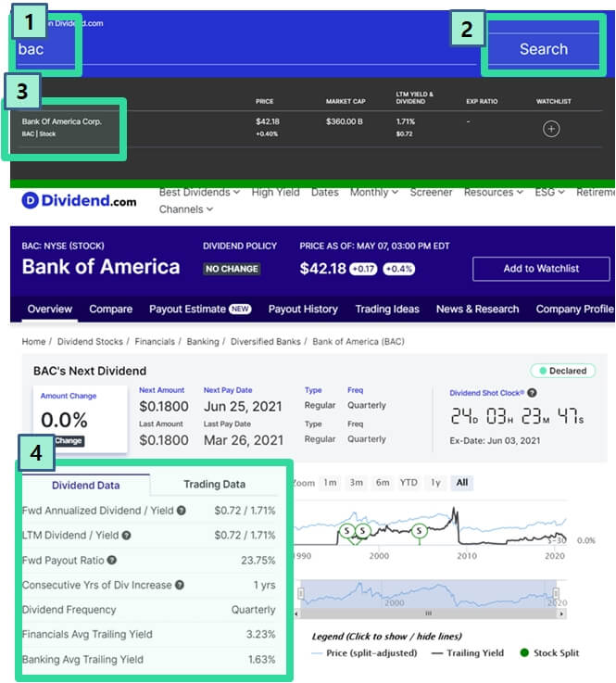
Task: Select the Dividend Data tab
Action: point(86,486)
